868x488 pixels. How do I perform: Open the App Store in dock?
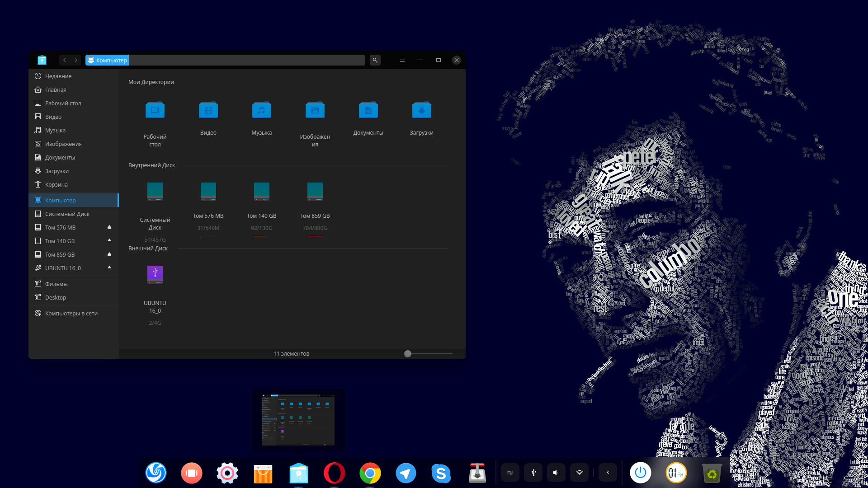pos(263,473)
